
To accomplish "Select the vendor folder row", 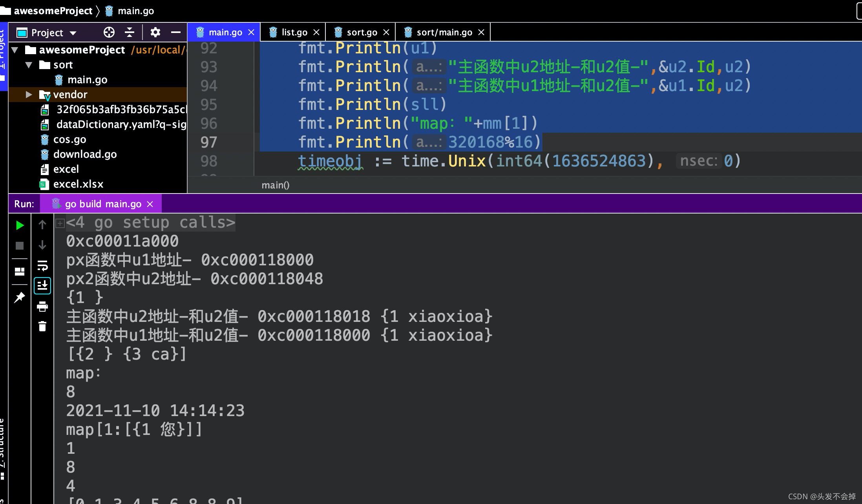I will 98,95.
